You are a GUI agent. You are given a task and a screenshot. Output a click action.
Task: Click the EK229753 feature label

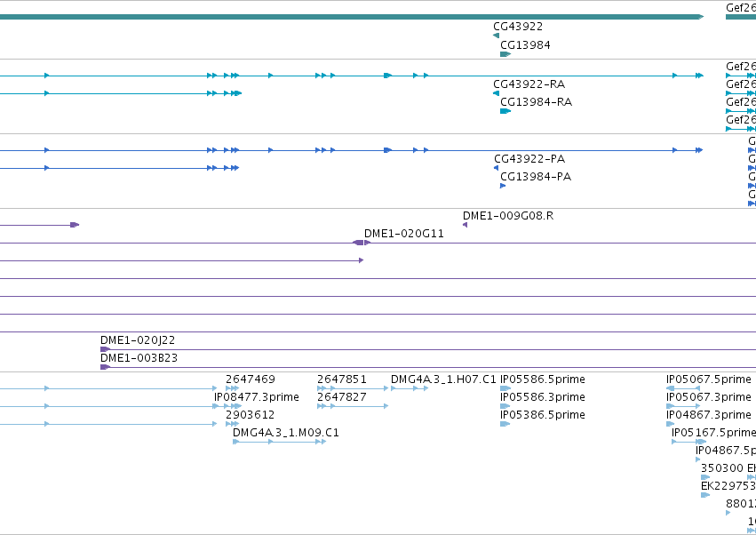click(x=728, y=486)
